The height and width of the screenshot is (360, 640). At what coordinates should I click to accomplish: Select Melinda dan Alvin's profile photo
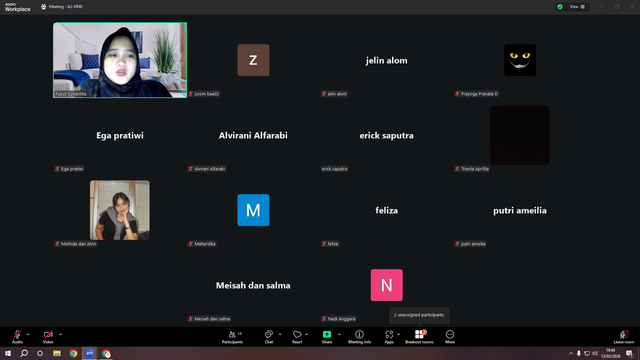tap(120, 210)
